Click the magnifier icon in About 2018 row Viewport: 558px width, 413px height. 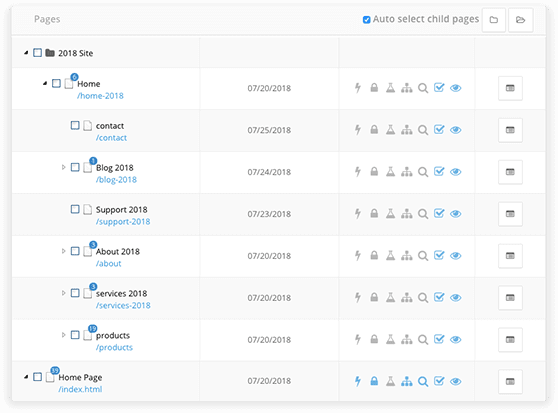pyautogui.click(x=423, y=256)
